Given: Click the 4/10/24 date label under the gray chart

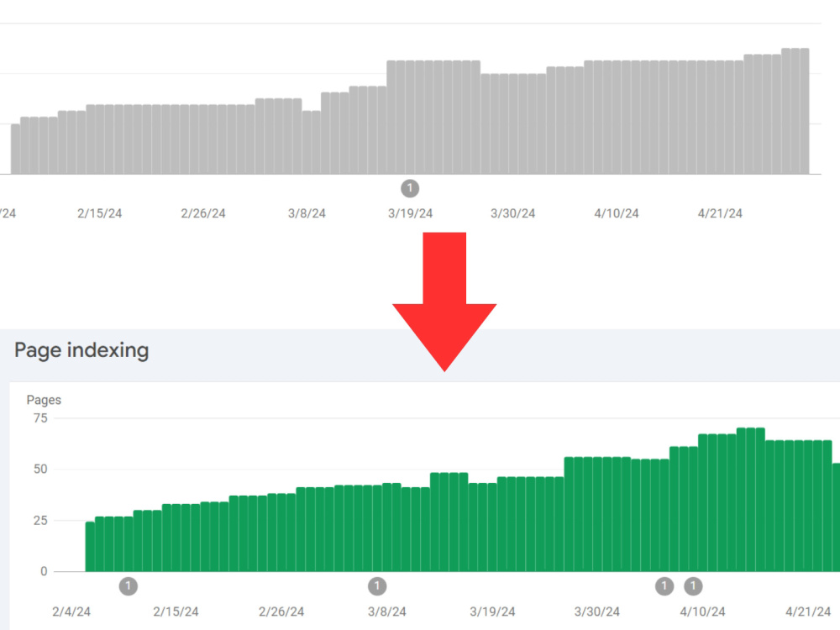Looking at the screenshot, I should [x=617, y=213].
